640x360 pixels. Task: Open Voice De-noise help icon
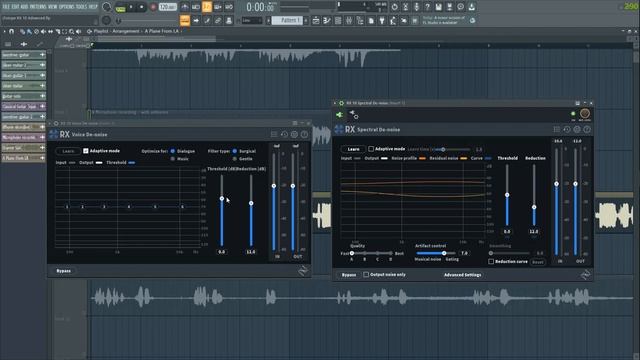tap(304, 134)
